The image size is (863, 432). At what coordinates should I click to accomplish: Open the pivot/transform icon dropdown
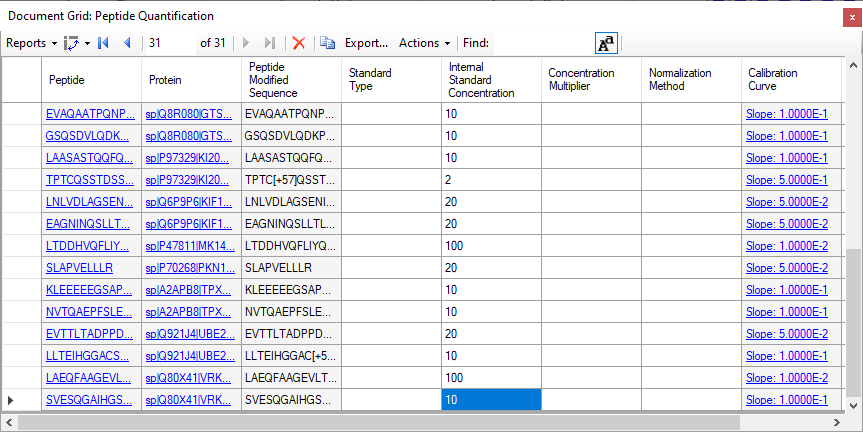click(77, 43)
